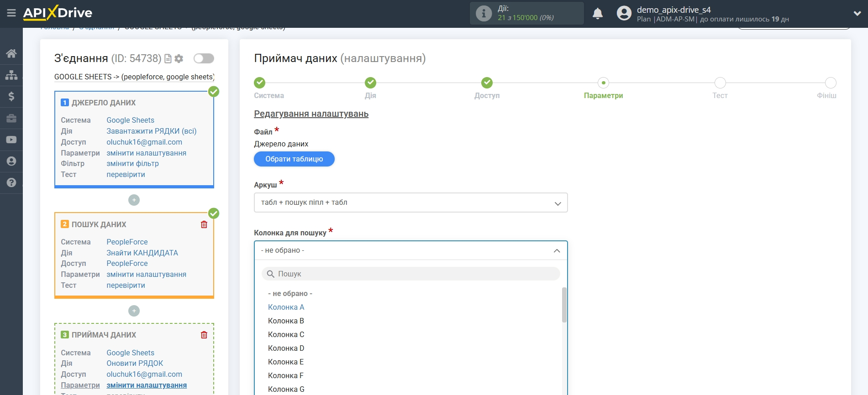Screen dimensions: 868x395
Task: Select Колонка D option
Action: (286, 348)
